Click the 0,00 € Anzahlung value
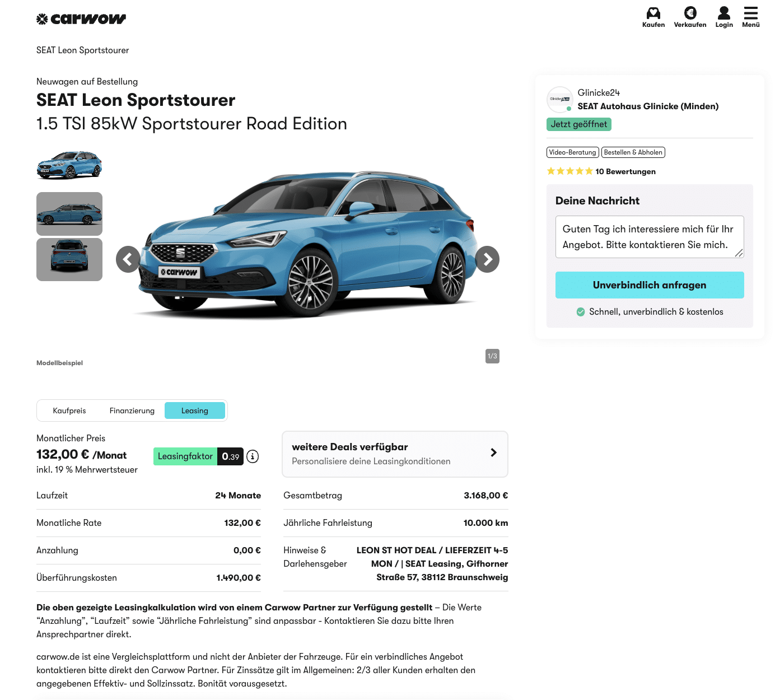This screenshot has width=775, height=700. (247, 550)
